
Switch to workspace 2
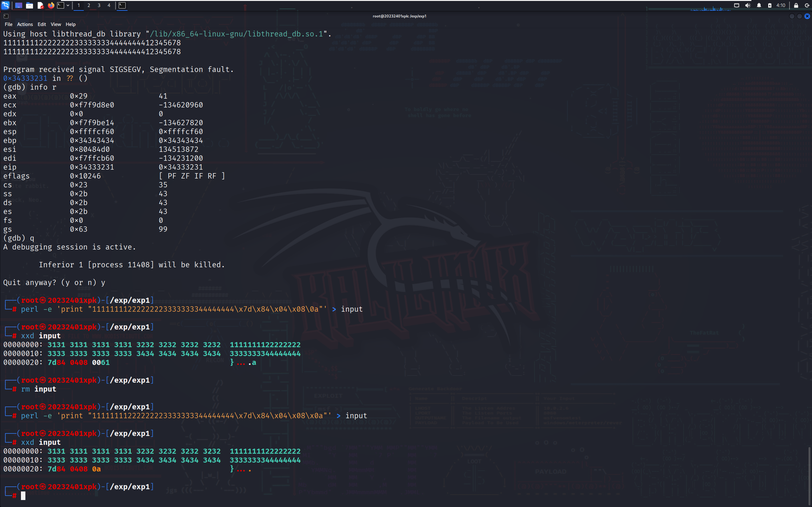pyautogui.click(x=89, y=5)
